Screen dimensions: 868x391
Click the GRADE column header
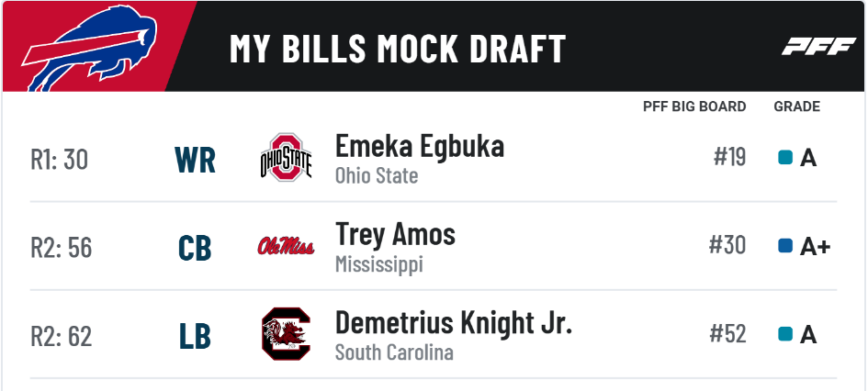click(x=796, y=106)
